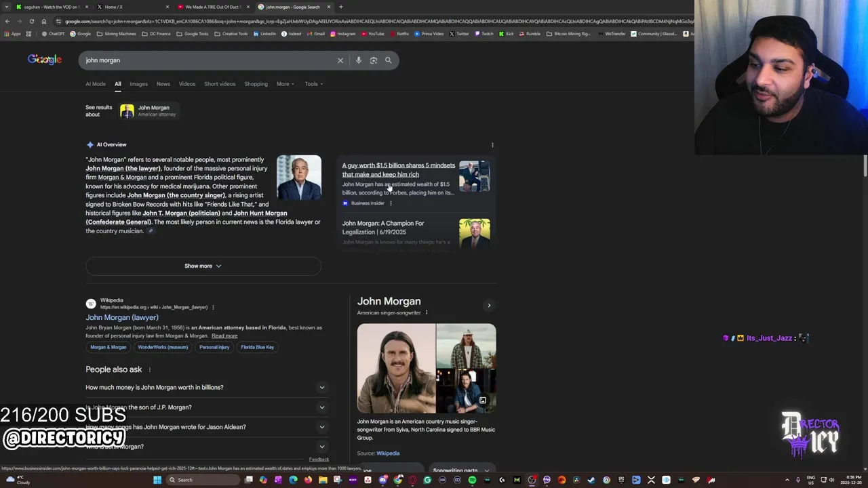Image resolution: width=868 pixels, height=488 pixels.
Task: Open LinkedIn bookmark
Action: [264, 34]
